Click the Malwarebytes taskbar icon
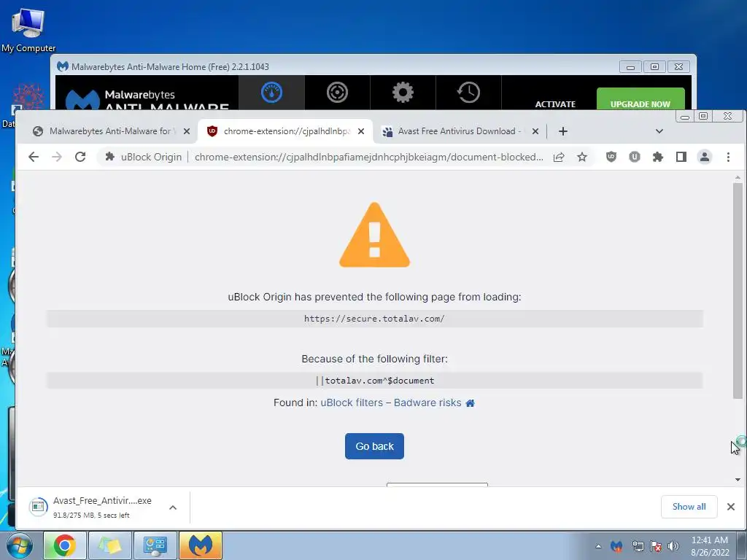Screen dimensions: 747x560 click(201, 545)
